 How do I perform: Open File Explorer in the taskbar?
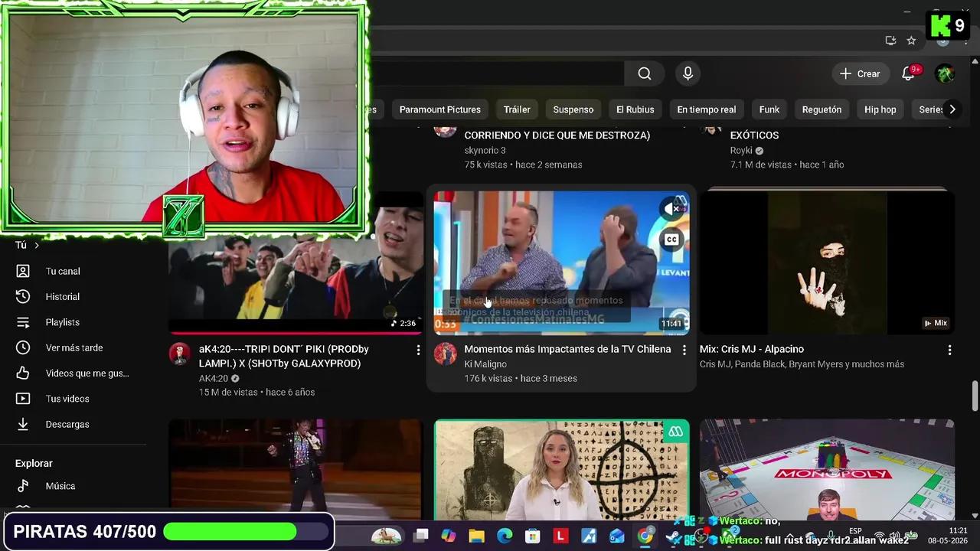click(x=476, y=536)
